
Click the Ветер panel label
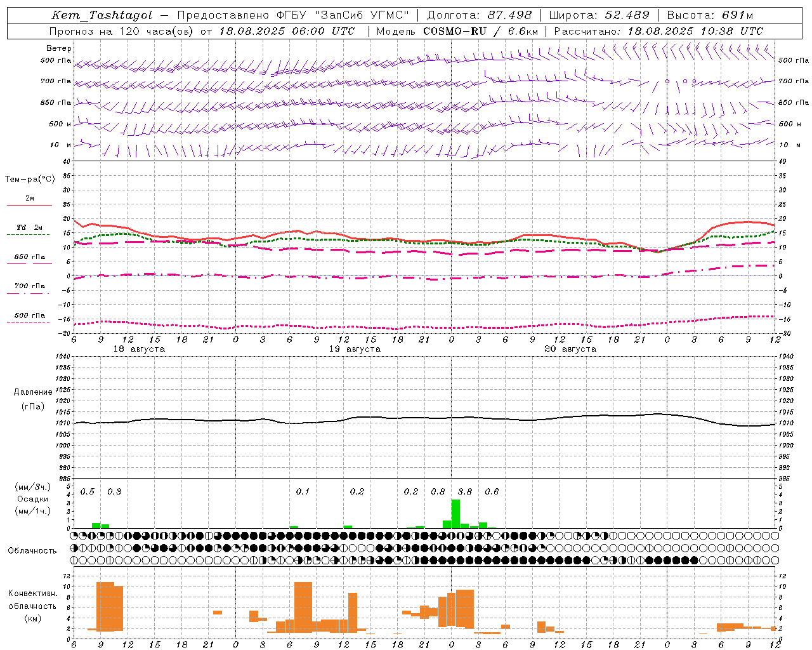[x=59, y=48]
